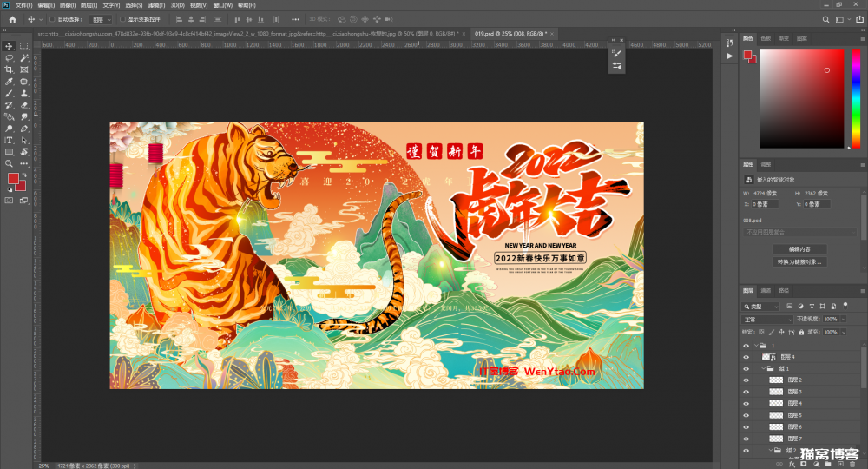Select the Crop tool
Viewport: 868px width, 469px height.
coord(9,69)
